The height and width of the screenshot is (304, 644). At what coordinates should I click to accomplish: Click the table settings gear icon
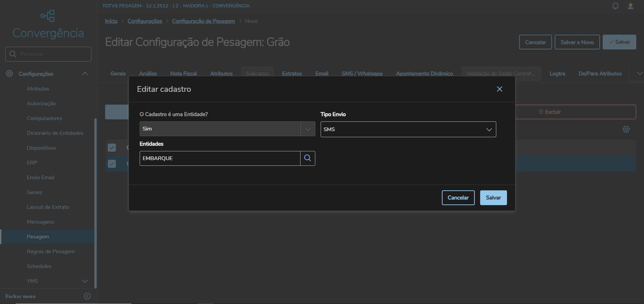(x=626, y=129)
